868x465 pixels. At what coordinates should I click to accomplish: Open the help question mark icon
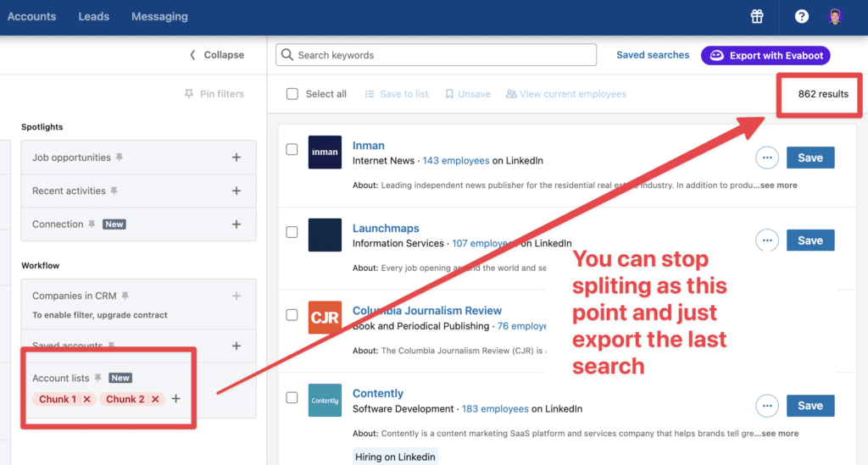[x=802, y=17]
